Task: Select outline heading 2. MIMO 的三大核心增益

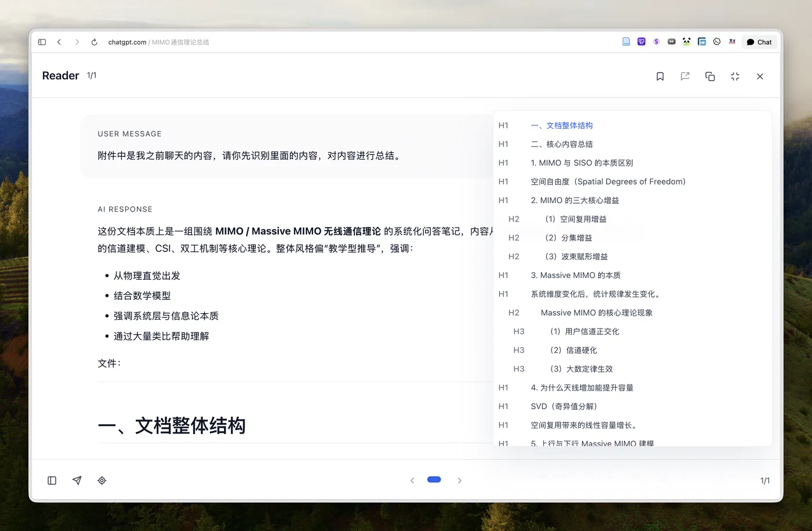Action: pyautogui.click(x=575, y=200)
